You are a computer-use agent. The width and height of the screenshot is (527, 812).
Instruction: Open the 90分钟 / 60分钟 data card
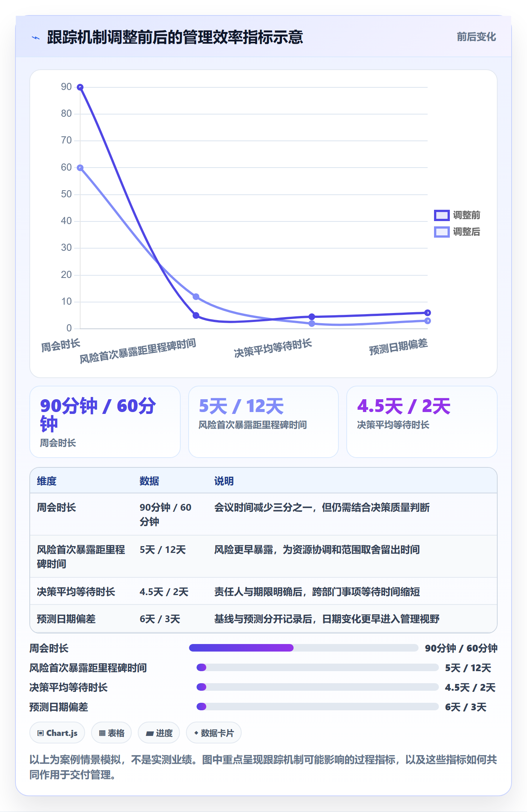105,422
